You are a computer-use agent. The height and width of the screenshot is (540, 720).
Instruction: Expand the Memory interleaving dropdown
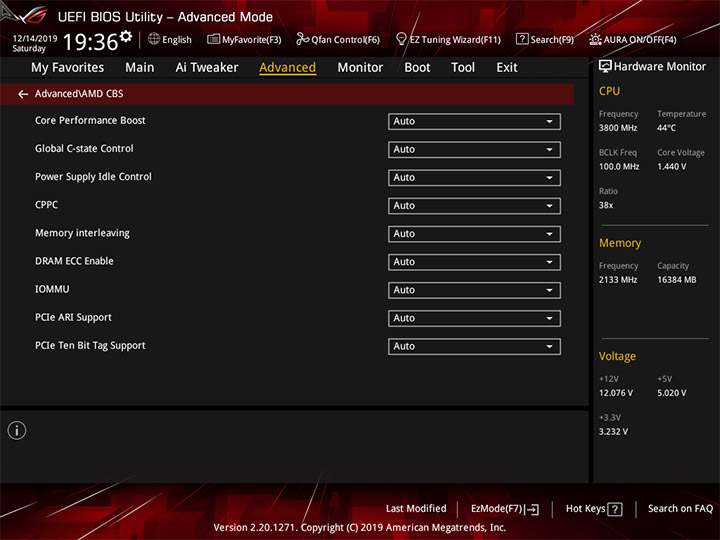pyautogui.click(x=474, y=234)
